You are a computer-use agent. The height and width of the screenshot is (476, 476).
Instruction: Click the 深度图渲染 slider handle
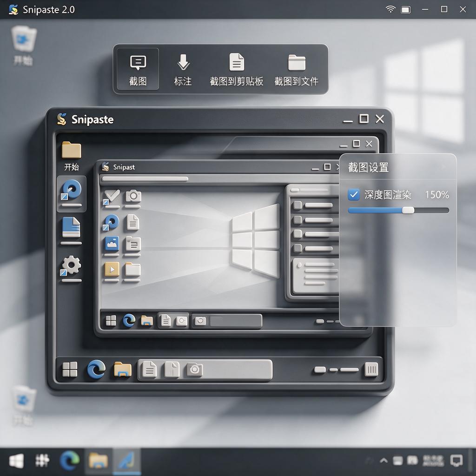(408, 210)
